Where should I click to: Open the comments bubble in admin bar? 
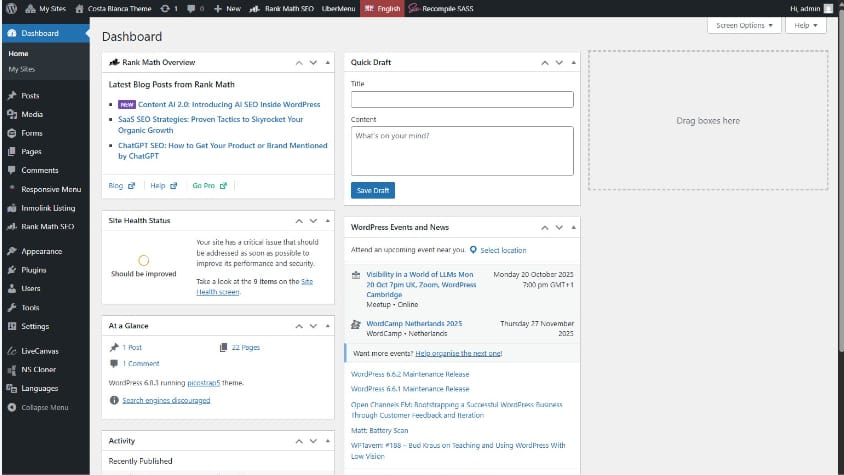click(192, 8)
